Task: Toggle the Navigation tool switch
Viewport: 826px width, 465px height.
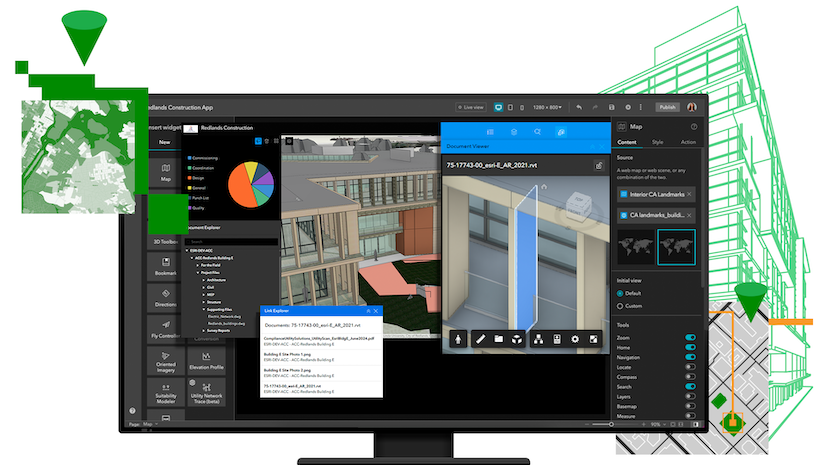Action: pyautogui.click(x=690, y=357)
